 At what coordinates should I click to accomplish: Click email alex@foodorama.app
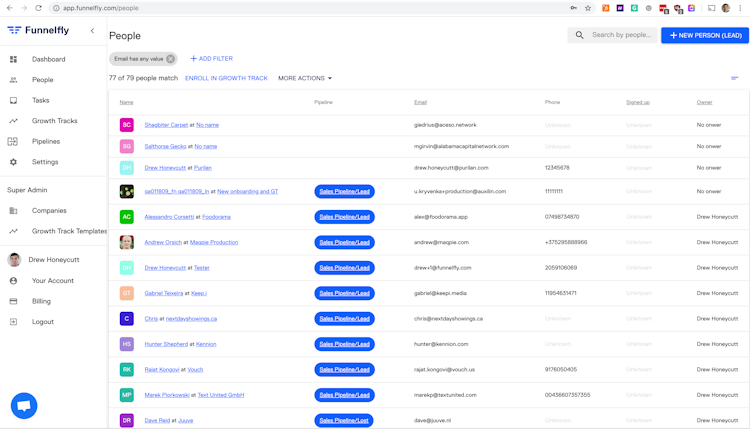[x=441, y=217]
